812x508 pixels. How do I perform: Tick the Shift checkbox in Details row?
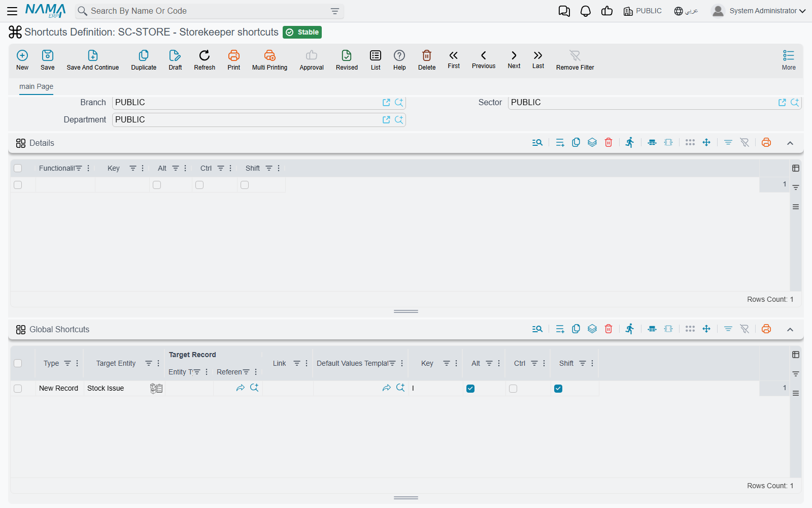(x=245, y=185)
